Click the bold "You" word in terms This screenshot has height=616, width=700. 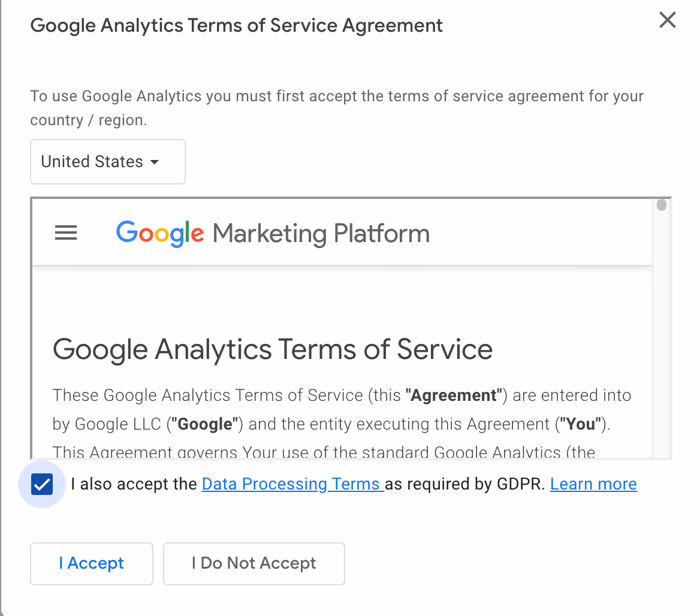(x=580, y=424)
